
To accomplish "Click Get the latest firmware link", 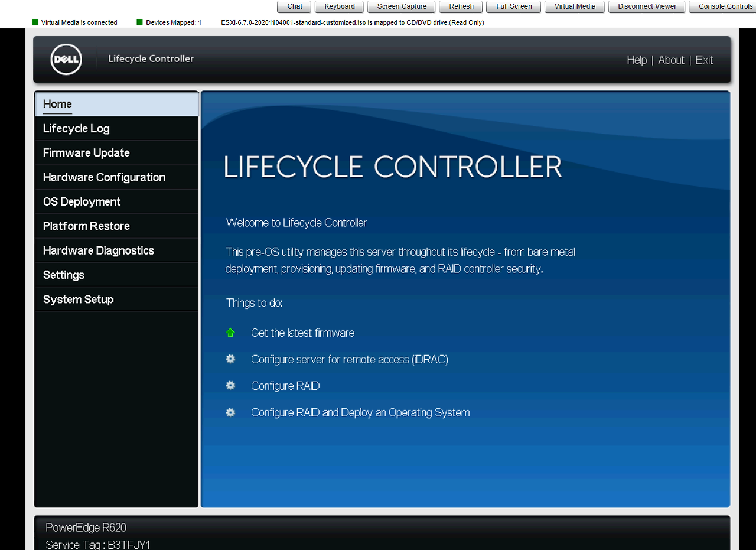I will pos(302,333).
